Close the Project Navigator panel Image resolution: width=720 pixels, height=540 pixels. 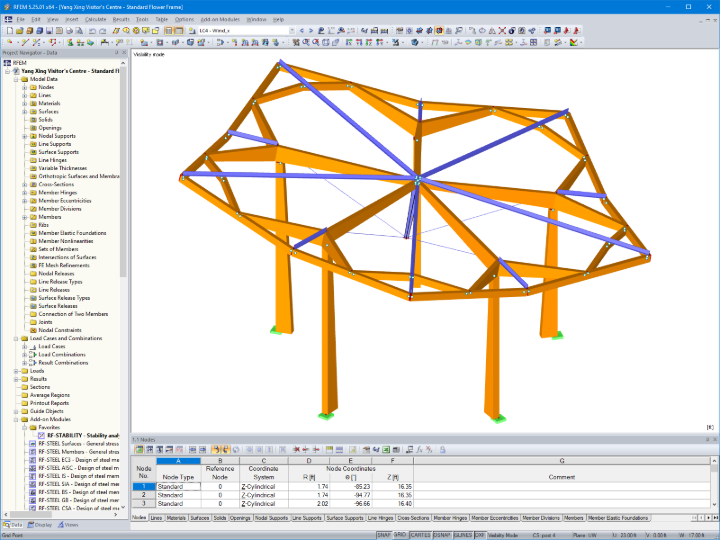(124, 53)
